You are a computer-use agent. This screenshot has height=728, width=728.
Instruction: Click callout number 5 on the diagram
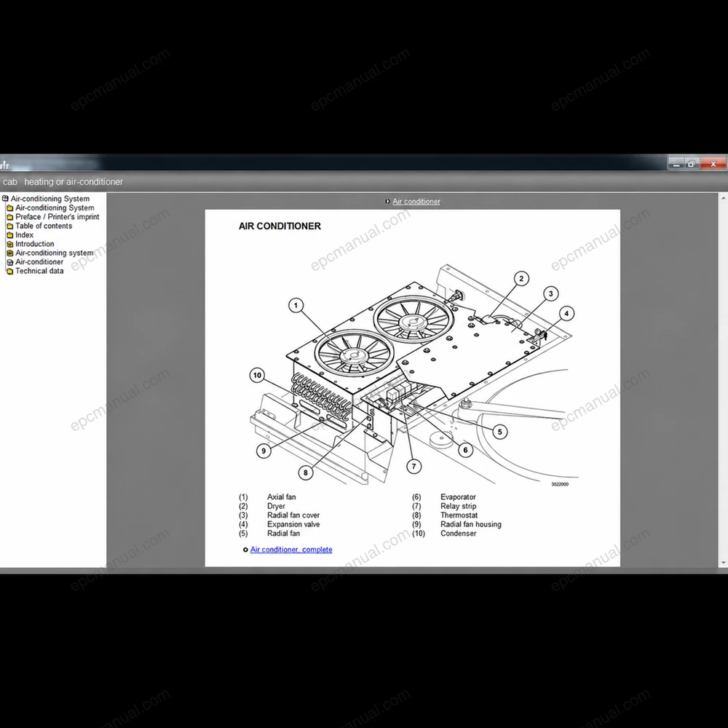click(x=499, y=432)
